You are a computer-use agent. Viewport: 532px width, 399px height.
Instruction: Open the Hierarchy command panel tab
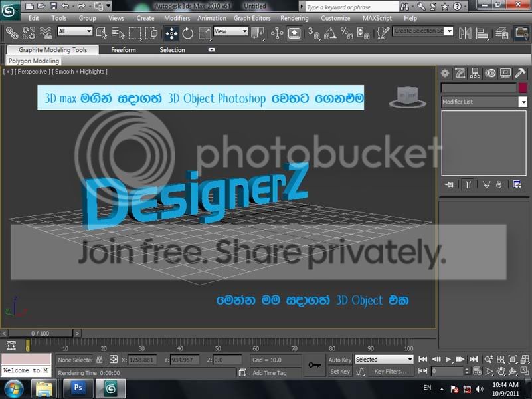point(475,73)
